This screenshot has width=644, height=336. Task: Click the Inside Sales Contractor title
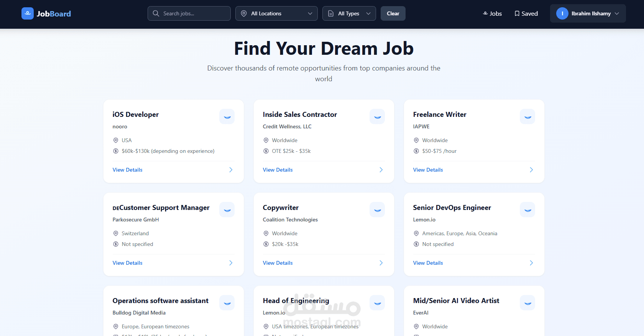pos(300,115)
